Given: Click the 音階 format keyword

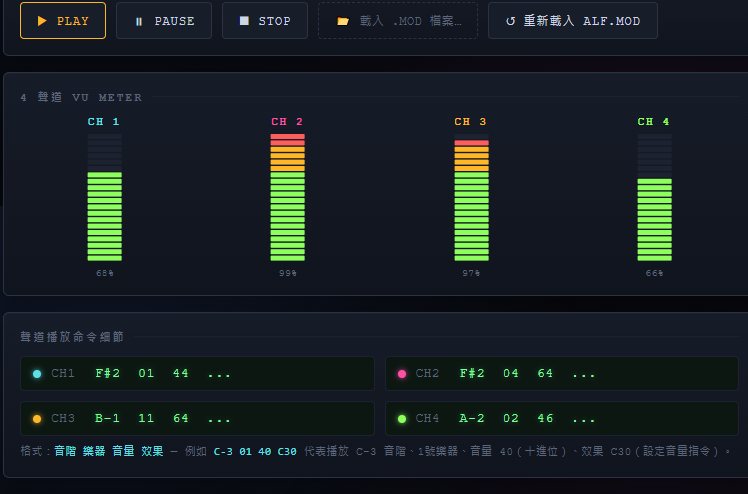Looking at the screenshot, I should pyautogui.click(x=65, y=451).
